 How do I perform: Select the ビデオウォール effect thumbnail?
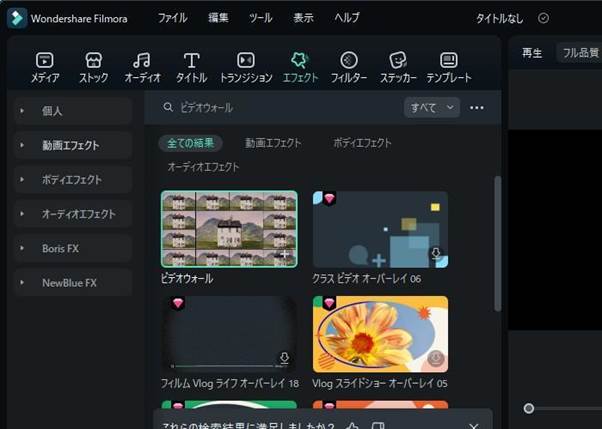click(x=229, y=229)
